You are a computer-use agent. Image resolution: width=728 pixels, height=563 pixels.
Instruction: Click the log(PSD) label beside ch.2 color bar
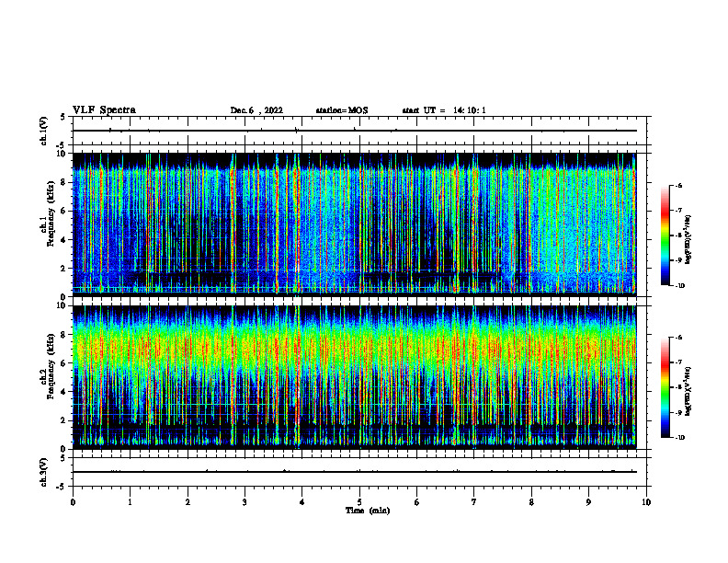[x=688, y=392]
